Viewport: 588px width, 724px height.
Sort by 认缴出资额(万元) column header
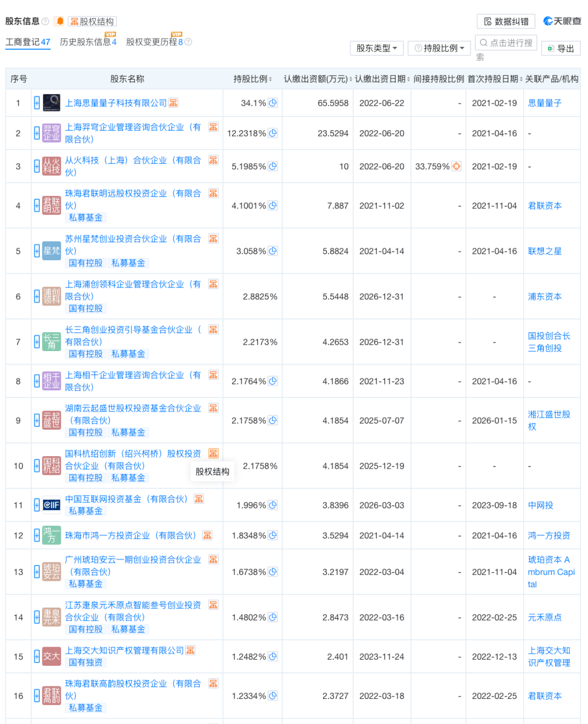[x=317, y=79]
